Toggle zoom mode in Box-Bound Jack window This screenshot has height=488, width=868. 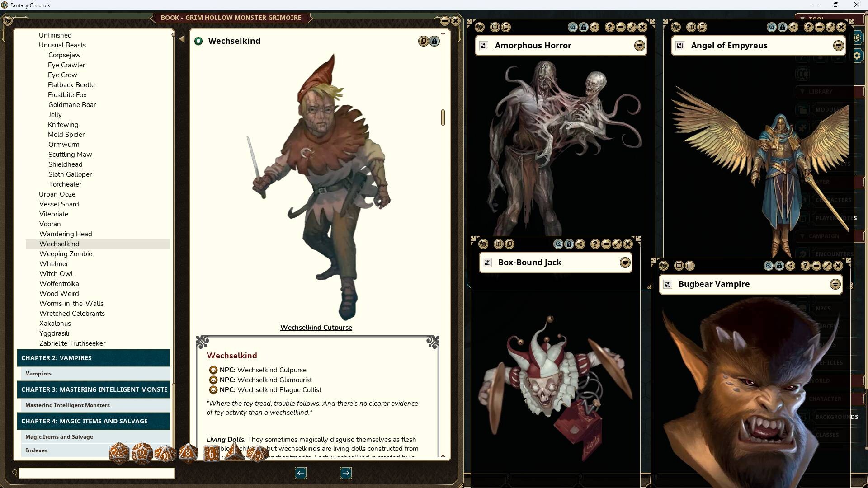(558, 244)
